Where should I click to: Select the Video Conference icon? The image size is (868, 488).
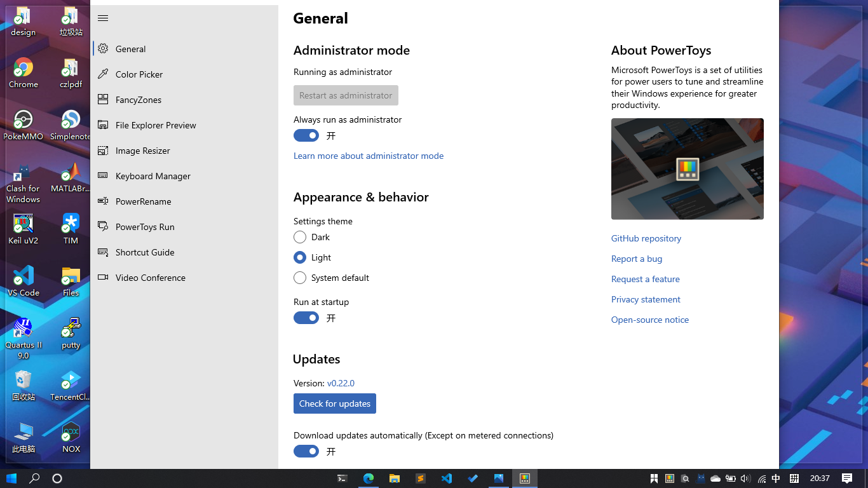pyautogui.click(x=103, y=278)
